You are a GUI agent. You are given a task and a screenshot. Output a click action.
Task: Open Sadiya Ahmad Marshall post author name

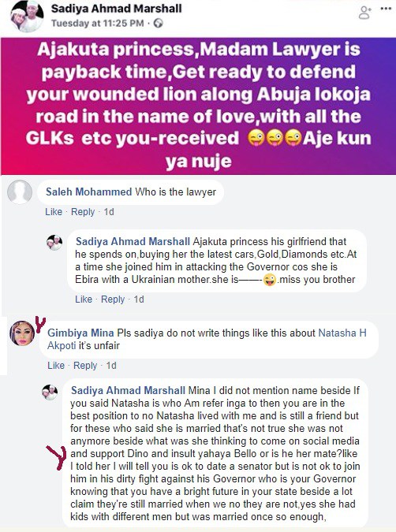tap(117, 9)
